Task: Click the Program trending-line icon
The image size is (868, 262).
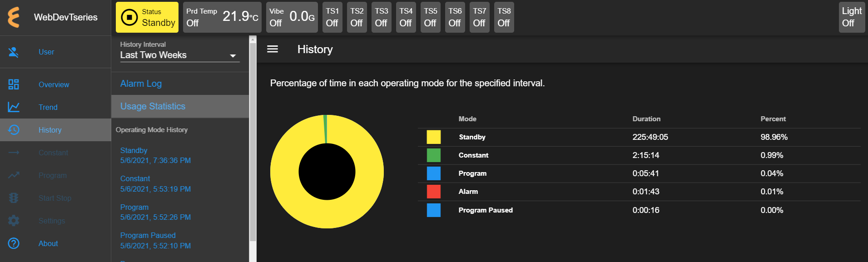Action: [x=14, y=175]
